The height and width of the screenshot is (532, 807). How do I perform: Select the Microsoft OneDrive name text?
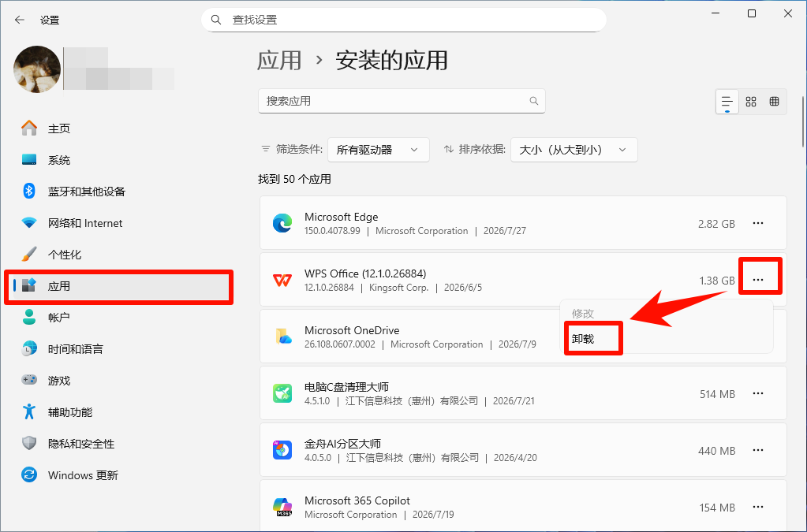coord(352,330)
